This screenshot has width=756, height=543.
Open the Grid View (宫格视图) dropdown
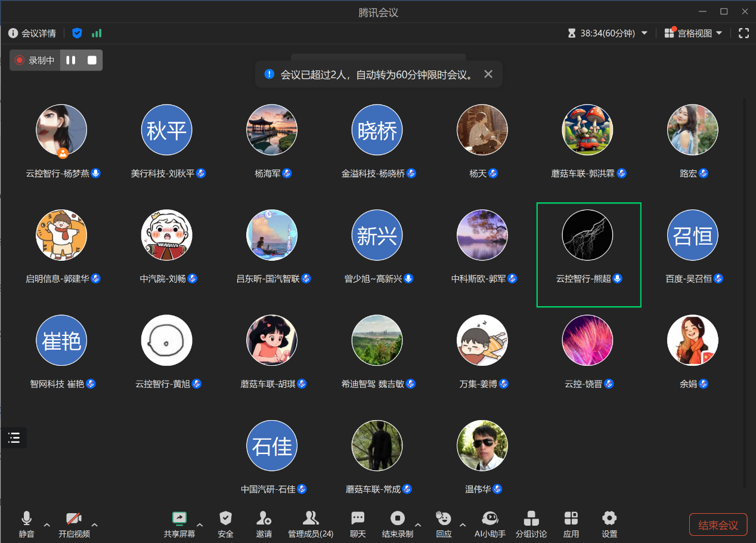[694, 33]
